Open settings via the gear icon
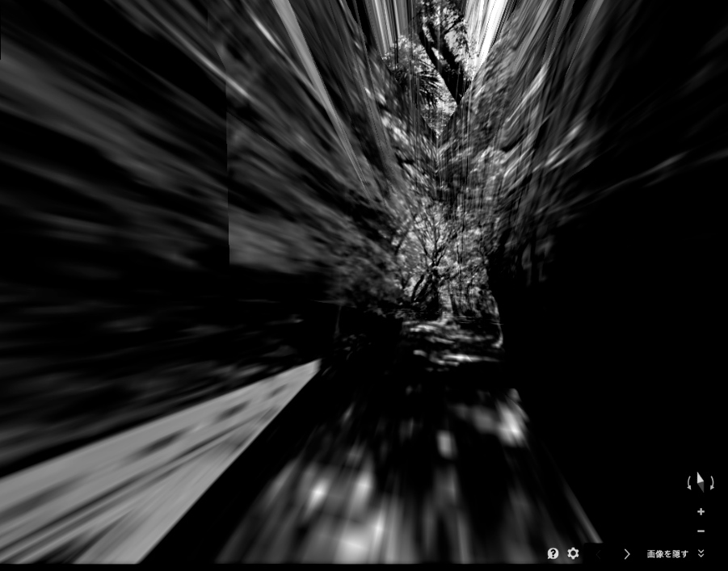 pos(573,553)
